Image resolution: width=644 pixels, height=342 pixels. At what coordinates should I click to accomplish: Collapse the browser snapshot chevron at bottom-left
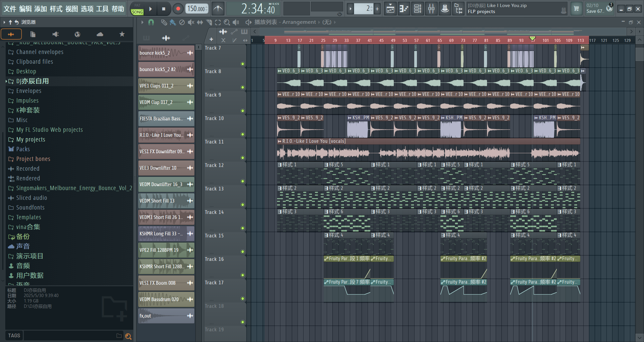3,280
